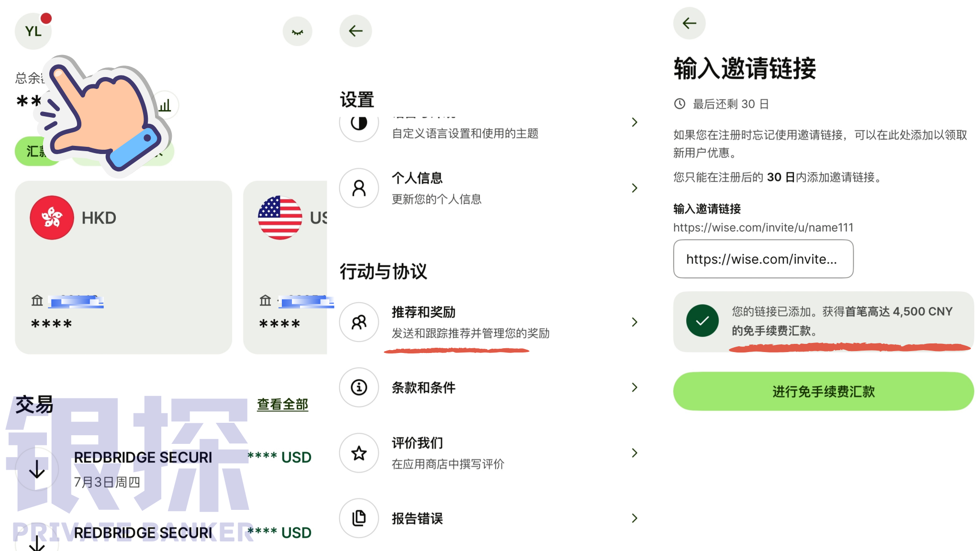Go back from the 设置 screen
The width and height of the screenshot is (980, 551).
point(356,31)
